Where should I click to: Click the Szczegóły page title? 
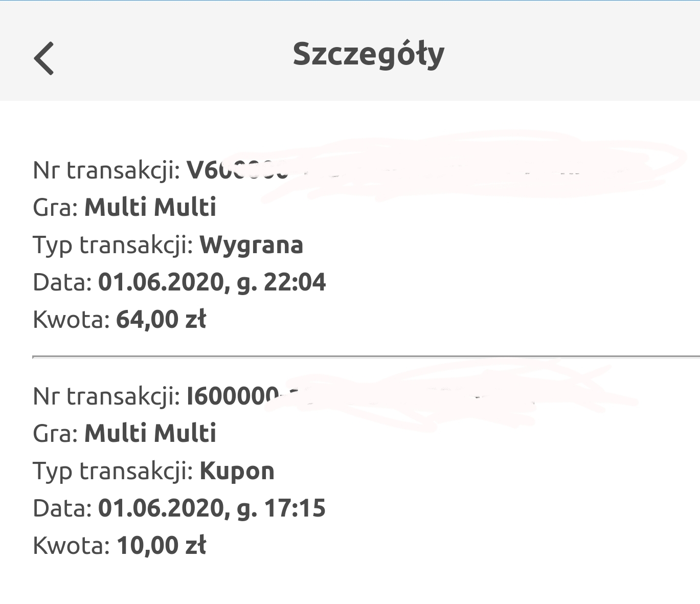(x=368, y=54)
